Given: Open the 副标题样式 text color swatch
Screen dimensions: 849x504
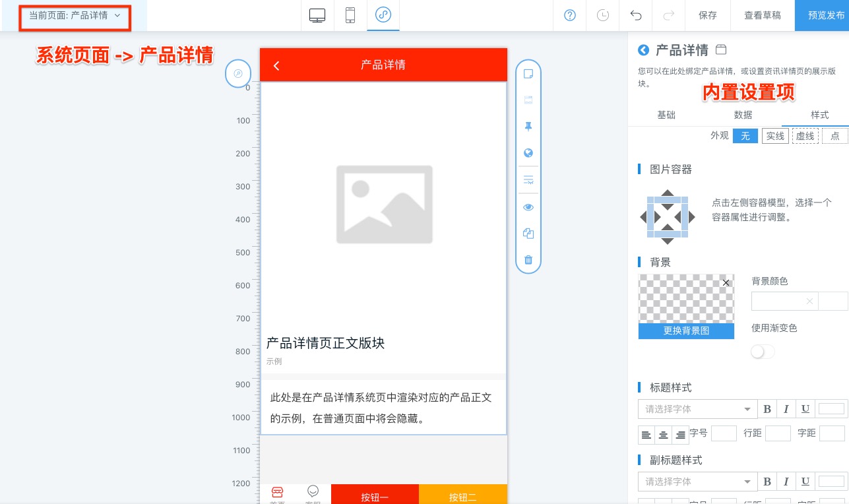Looking at the screenshot, I should (x=831, y=482).
